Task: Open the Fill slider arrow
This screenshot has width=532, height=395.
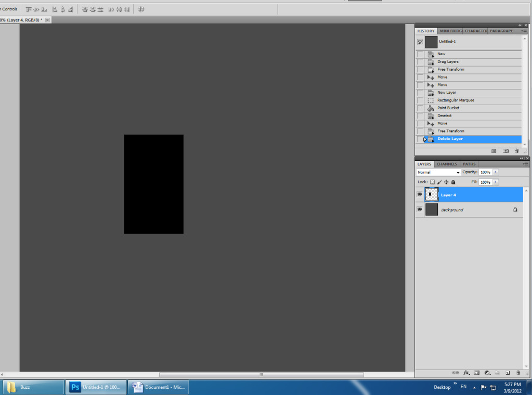Action: pos(496,182)
